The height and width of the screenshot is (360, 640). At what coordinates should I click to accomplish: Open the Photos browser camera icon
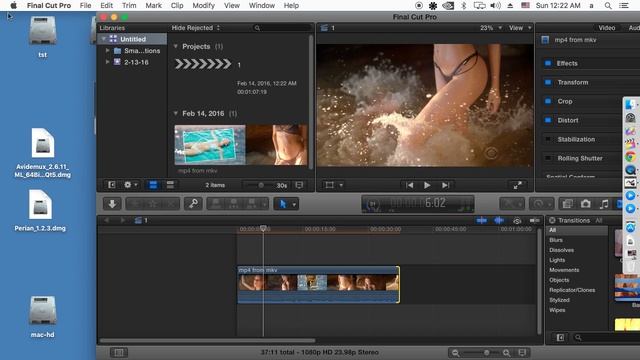[x=586, y=203]
